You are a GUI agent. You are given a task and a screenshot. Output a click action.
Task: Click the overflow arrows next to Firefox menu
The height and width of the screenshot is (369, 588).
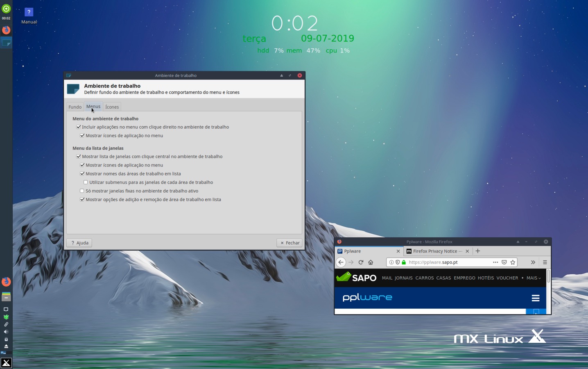click(533, 262)
